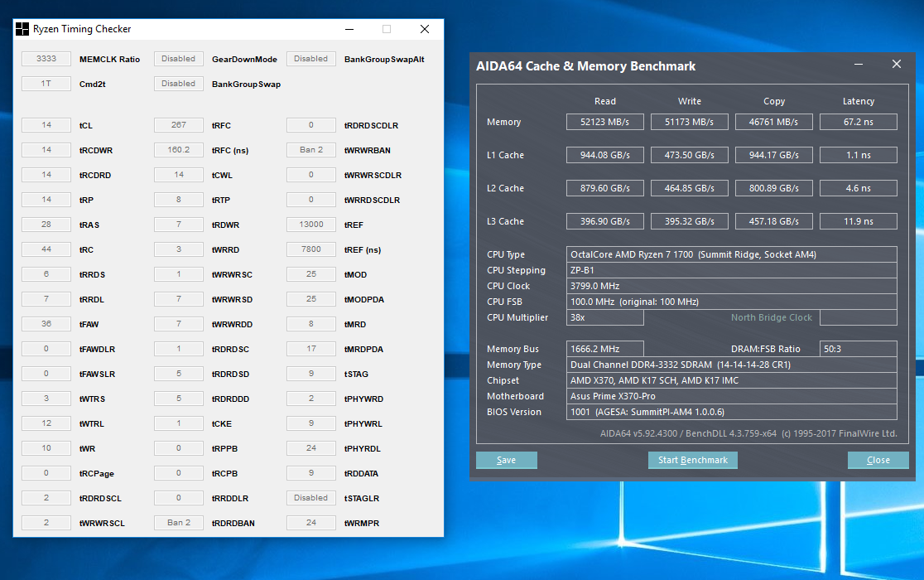Click the CPU FSB field
924x580 pixels.
point(731,302)
